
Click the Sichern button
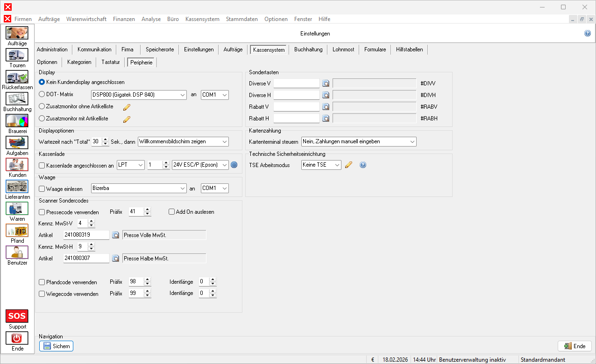(x=56, y=346)
